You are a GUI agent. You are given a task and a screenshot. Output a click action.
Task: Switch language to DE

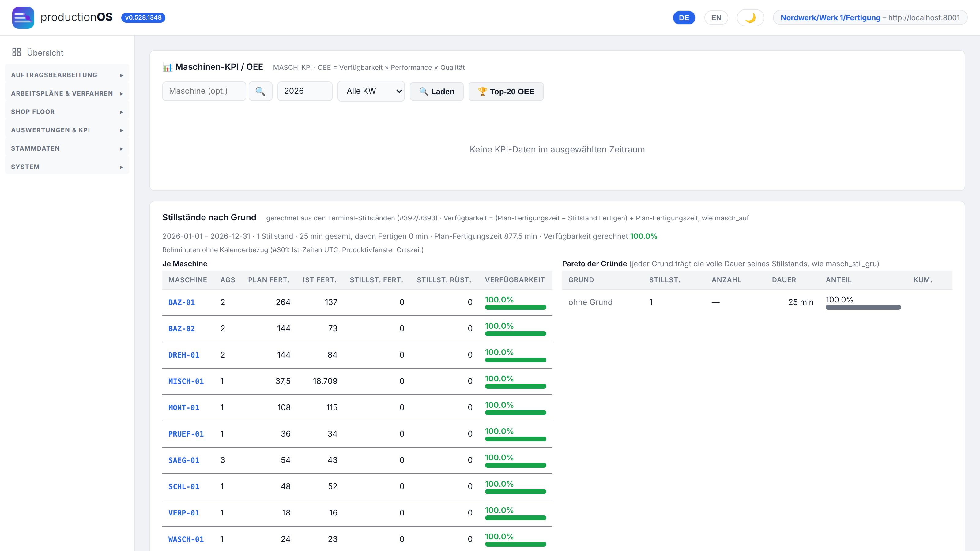pyautogui.click(x=684, y=18)
